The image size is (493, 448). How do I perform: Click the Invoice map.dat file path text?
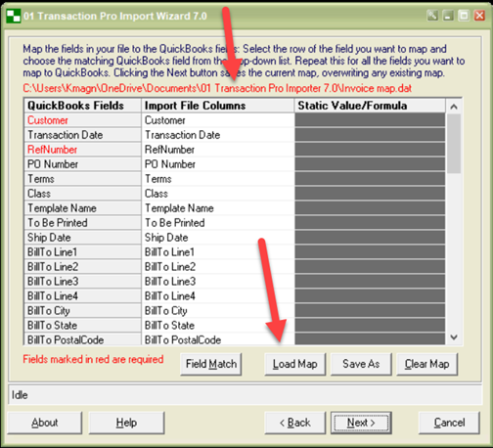click(x=217, y=88)
